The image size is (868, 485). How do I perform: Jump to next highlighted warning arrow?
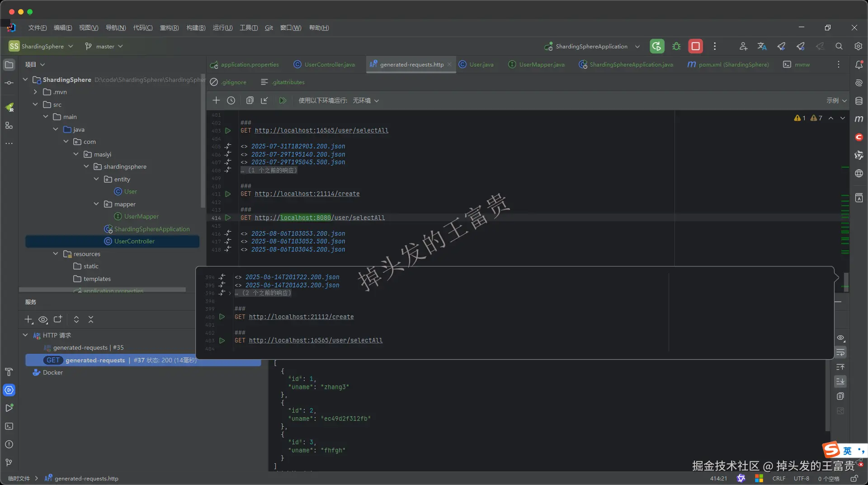tap(843, 118)
